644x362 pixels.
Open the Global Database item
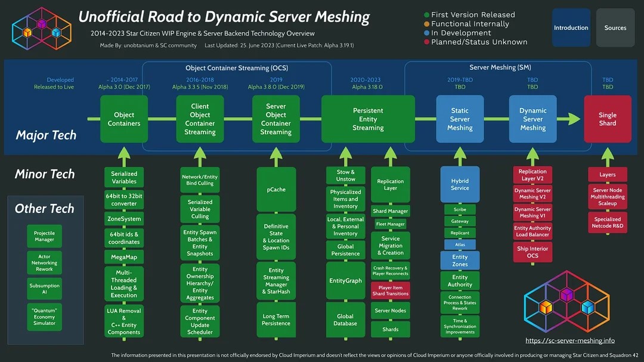pos(345,320)
